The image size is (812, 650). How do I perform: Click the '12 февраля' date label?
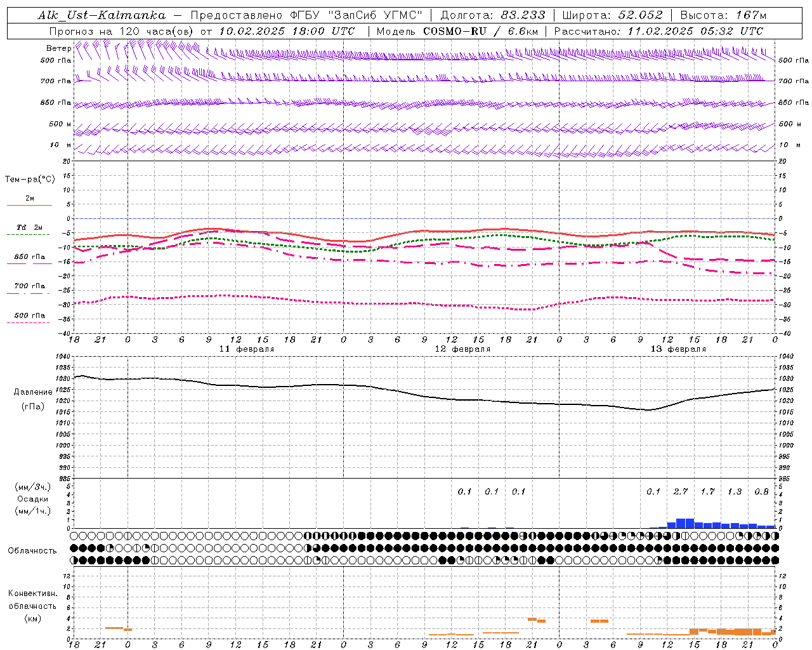462,349
